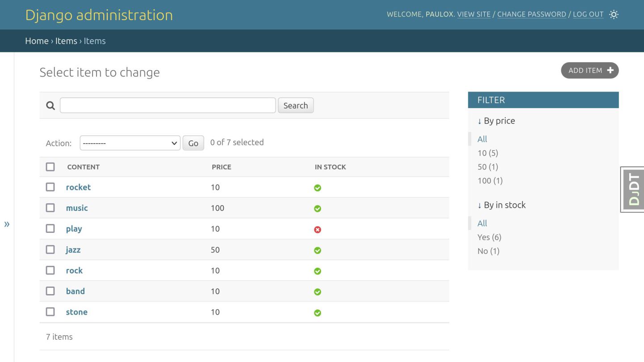Check the select-all checkbox in header
Viewport: 644px width, 362px height.
(50, 167)
